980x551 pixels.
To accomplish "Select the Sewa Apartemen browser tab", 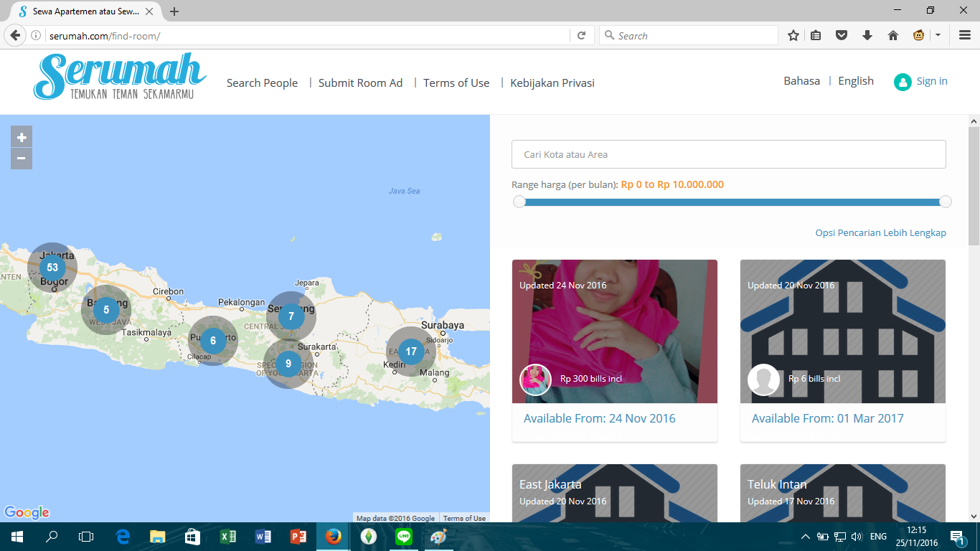I will [x=85, y=11].
